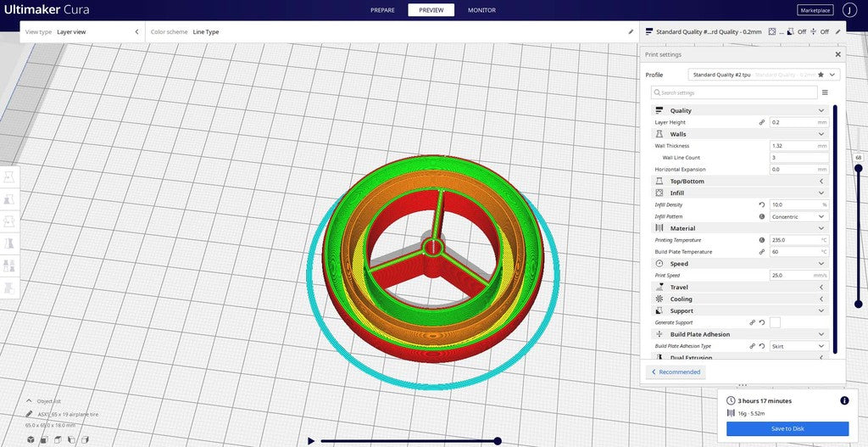The image size is (868, 447).
Task: Click the 16g - 5.52m material estimate
Action: tap(752, 413)
